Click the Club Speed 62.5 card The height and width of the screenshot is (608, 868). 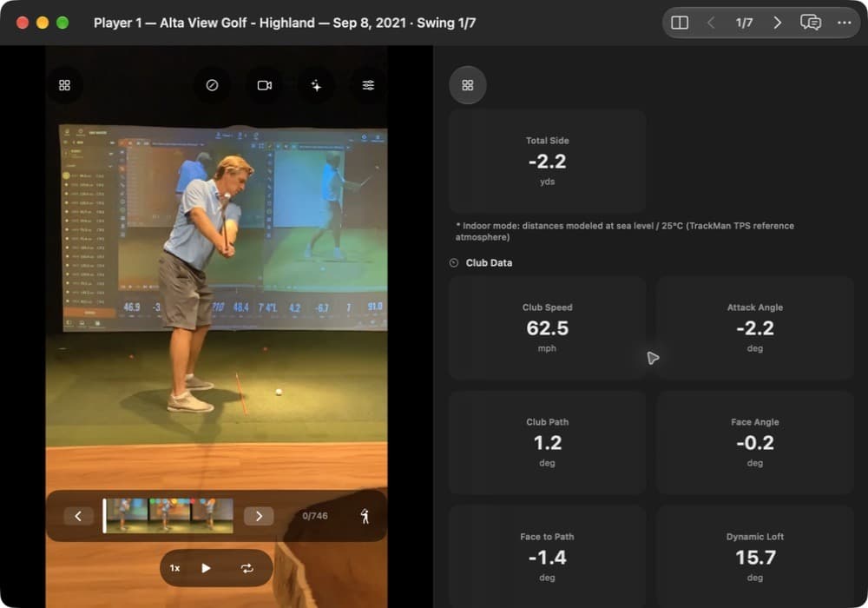tap(547, 327)
